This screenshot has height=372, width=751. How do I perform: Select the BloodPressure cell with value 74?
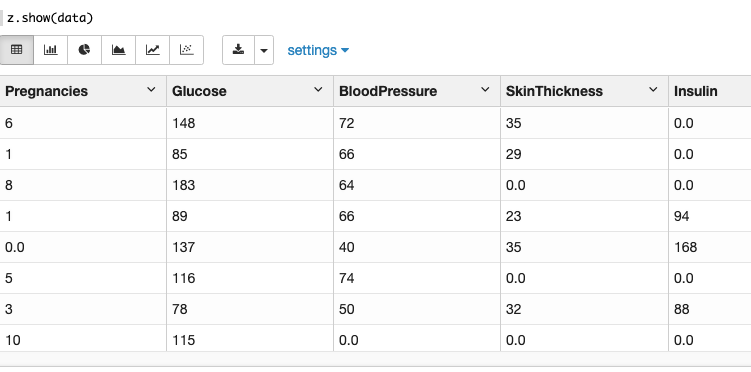[x=417, y=278]
